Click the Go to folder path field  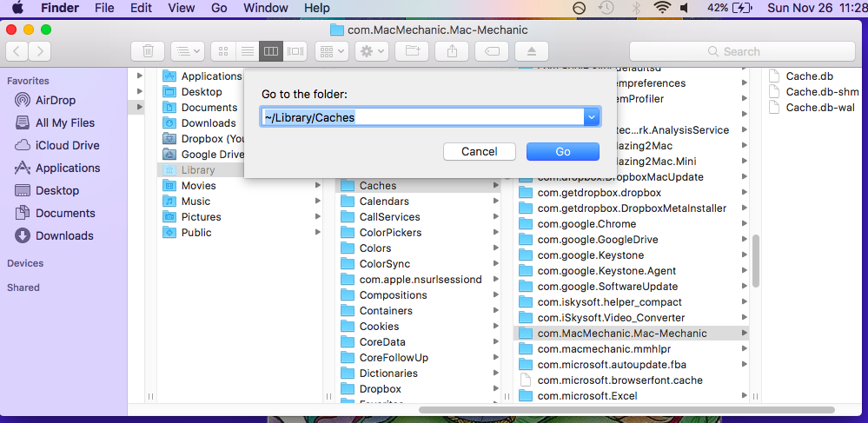coord(421,117)
